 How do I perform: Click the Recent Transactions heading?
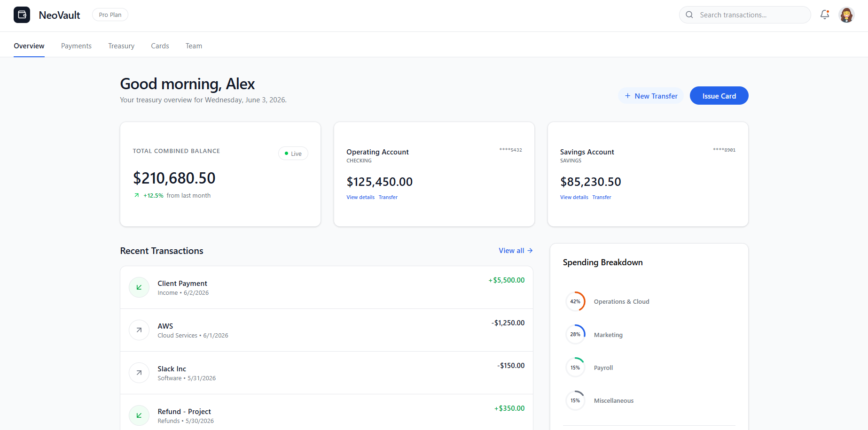click(162, 251)
